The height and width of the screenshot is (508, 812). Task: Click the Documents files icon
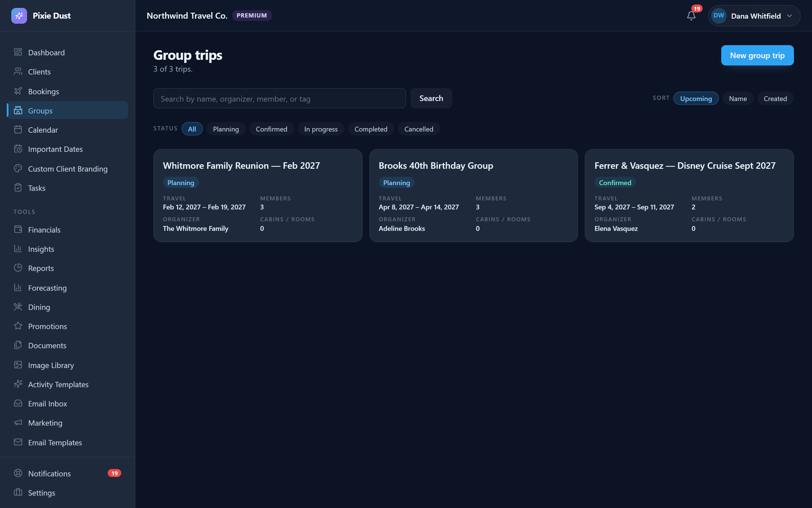tap(18, 345)
